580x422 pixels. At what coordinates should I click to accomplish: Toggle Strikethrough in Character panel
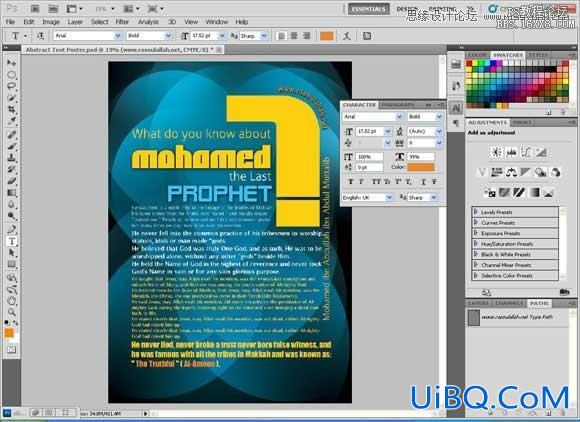point(434,182)
